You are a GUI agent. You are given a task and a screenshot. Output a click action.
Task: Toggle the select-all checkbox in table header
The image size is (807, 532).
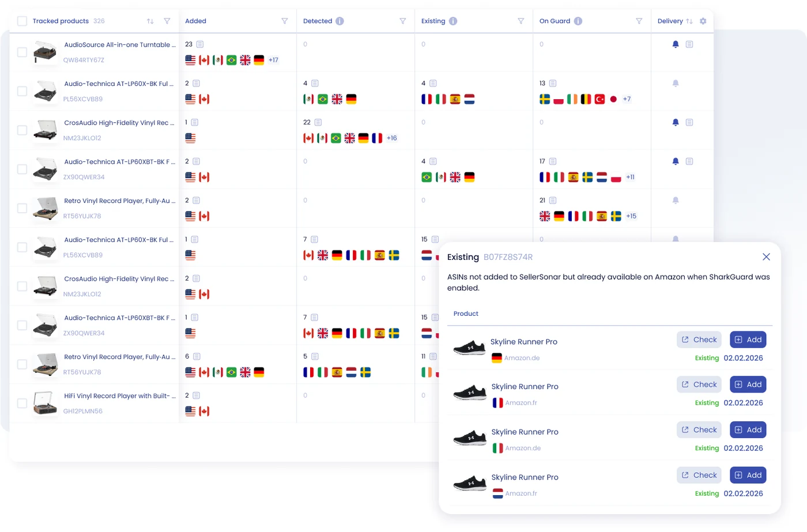[x=22, y=21]
